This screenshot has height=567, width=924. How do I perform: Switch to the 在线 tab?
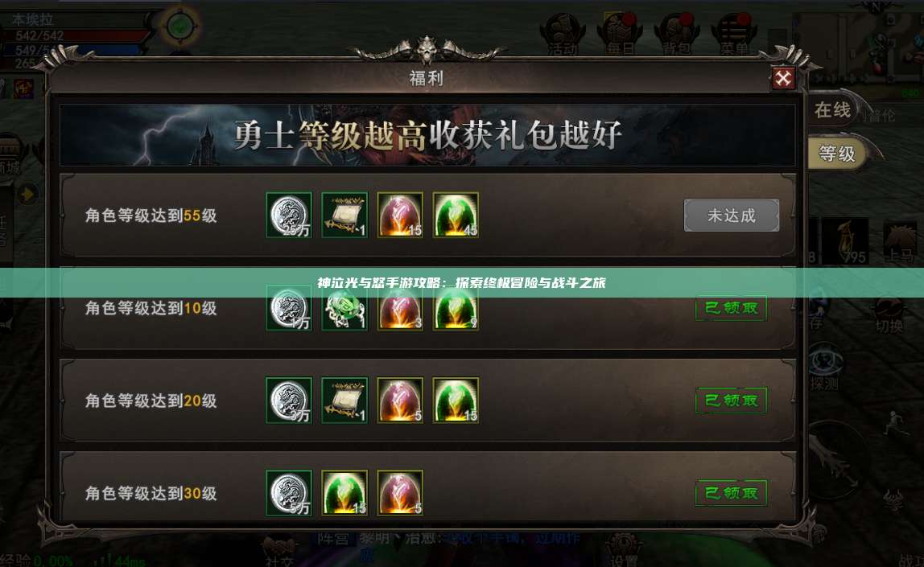pyautogui.click(x=832, y=109)
